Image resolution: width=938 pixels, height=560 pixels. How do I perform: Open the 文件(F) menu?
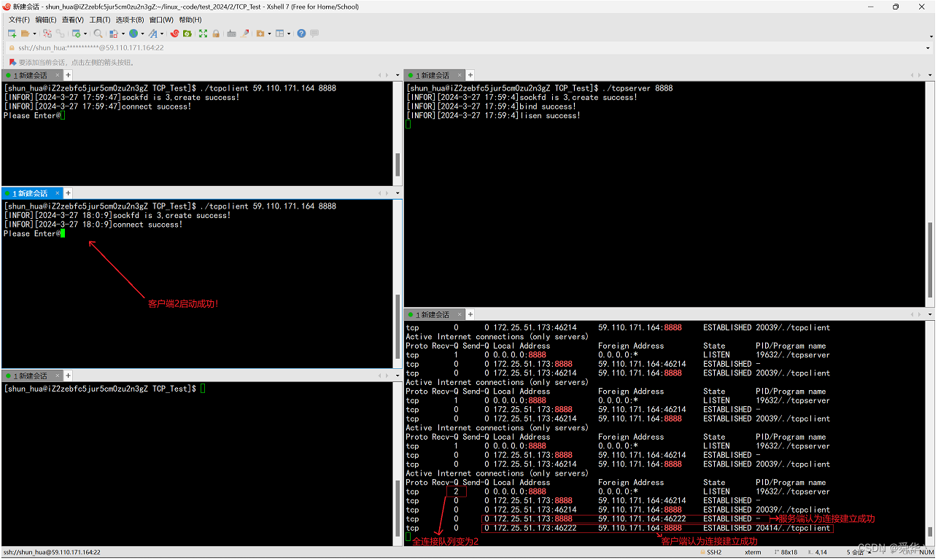tap(19, 20)
